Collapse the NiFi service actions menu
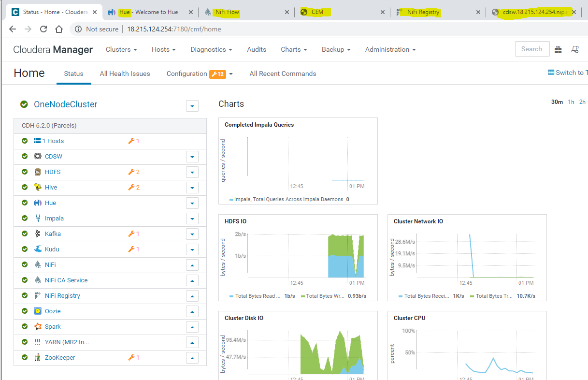 tap(192, 265)
